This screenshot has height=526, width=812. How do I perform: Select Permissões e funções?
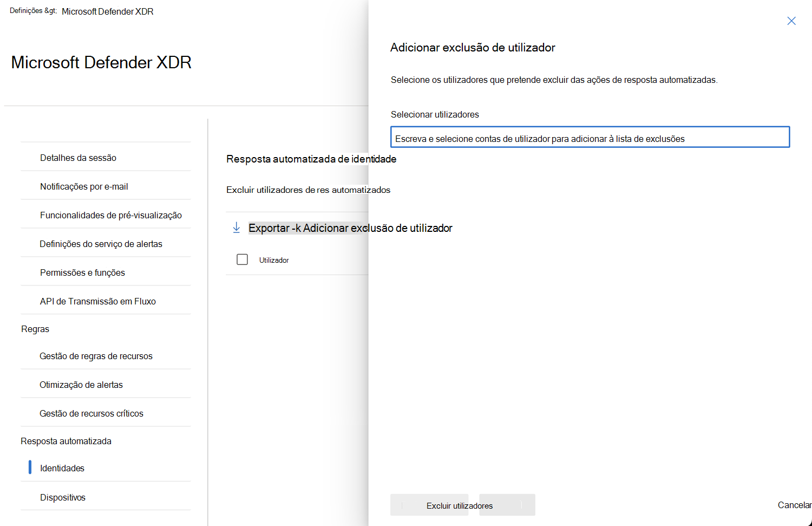click(x=82, y=272)
